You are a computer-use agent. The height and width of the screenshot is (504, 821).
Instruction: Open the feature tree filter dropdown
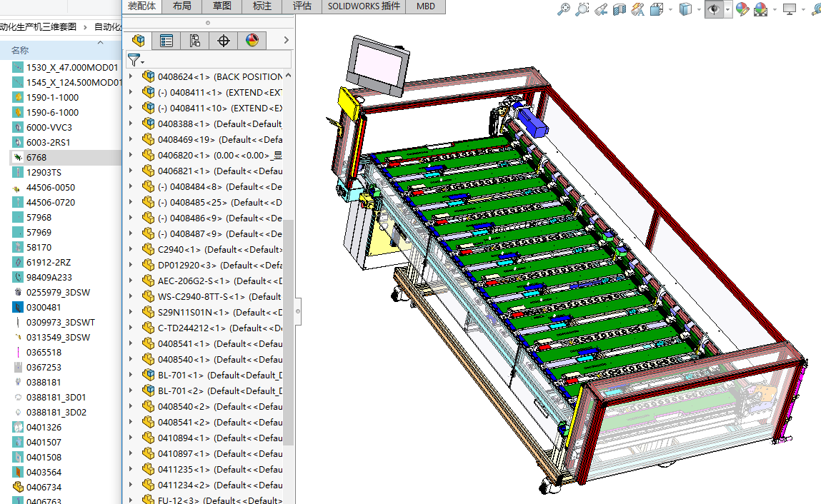click(136, 60)
